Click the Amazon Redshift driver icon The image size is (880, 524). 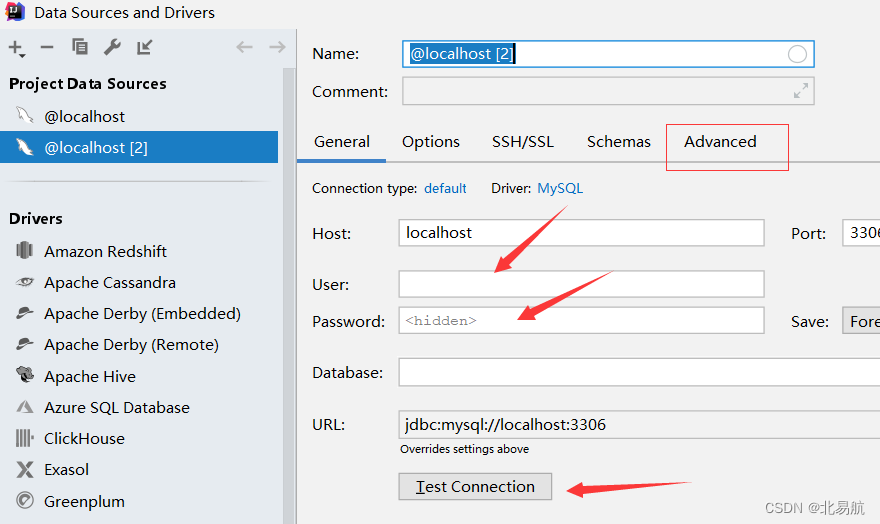click(25, 250)
